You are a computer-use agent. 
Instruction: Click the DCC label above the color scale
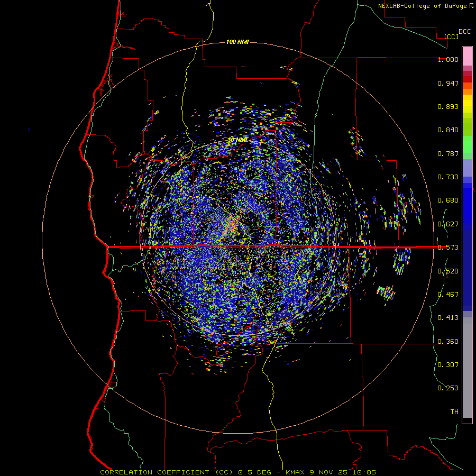pyautogui.click(x=464, y=32)
